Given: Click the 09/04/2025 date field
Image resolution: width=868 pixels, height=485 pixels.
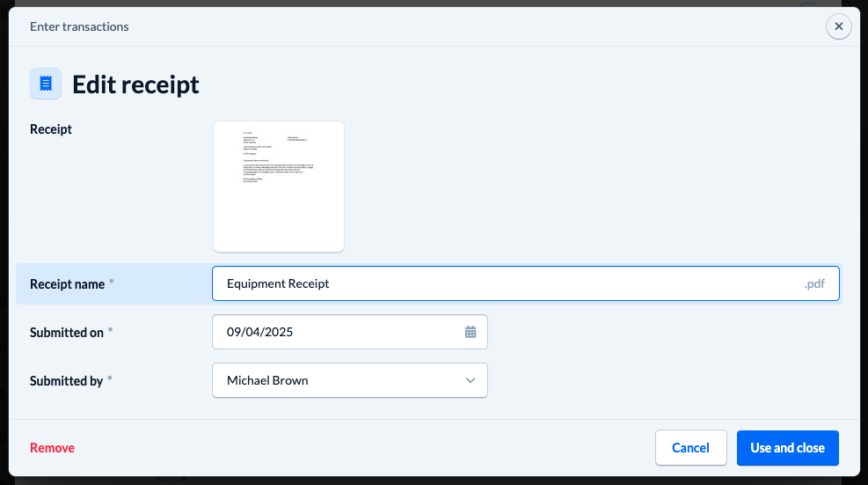Looking at the screenshot, I should pos(350,332).
